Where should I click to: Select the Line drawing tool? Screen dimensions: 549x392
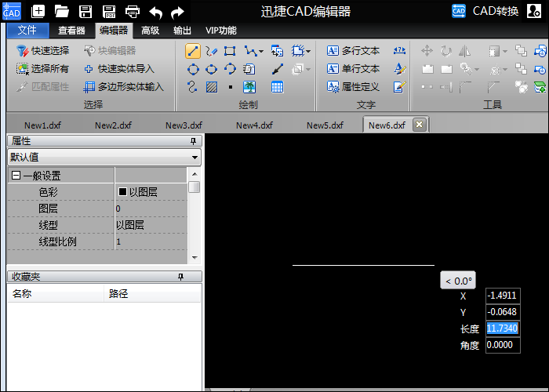pos(193,51)
